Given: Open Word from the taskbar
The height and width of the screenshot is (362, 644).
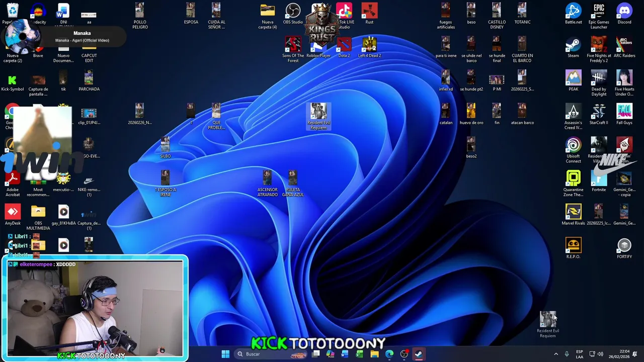Looking at the screenshot, I should click(x=345, y=354).
